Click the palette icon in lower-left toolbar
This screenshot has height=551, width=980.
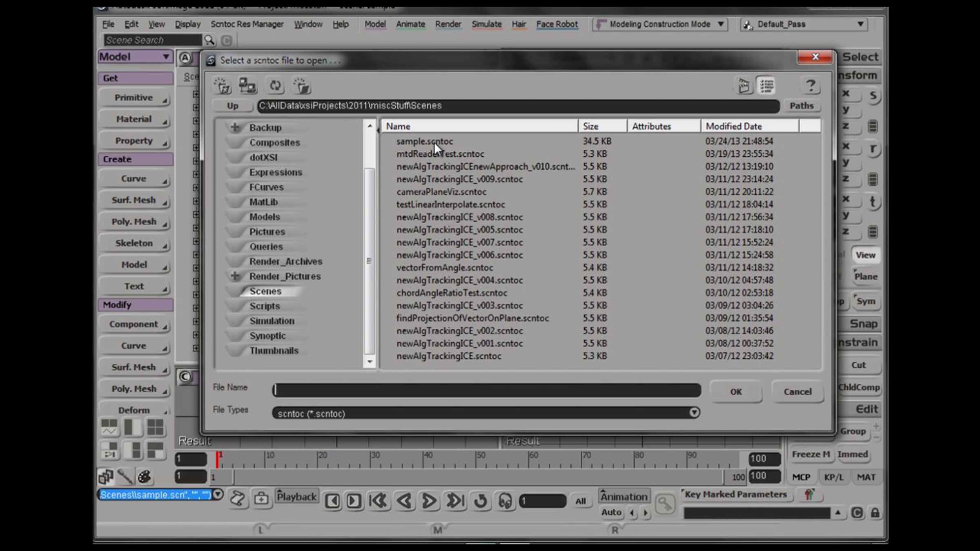coord(145,476)
